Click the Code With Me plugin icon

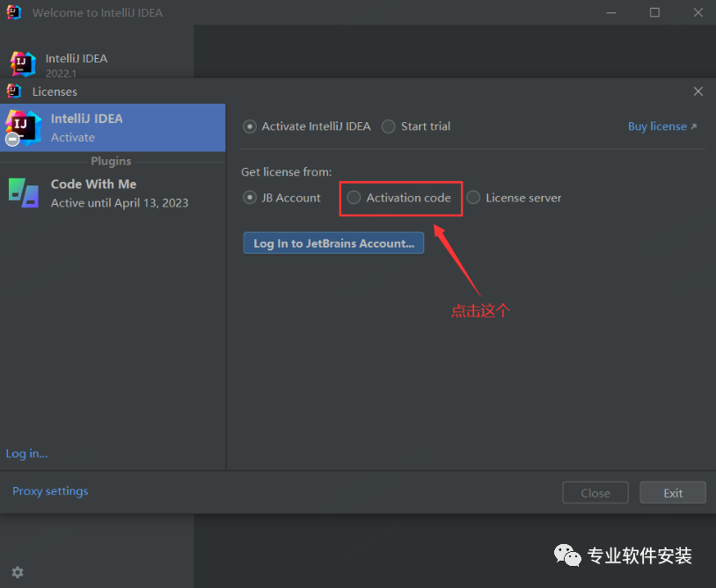[x=24, y=193]
